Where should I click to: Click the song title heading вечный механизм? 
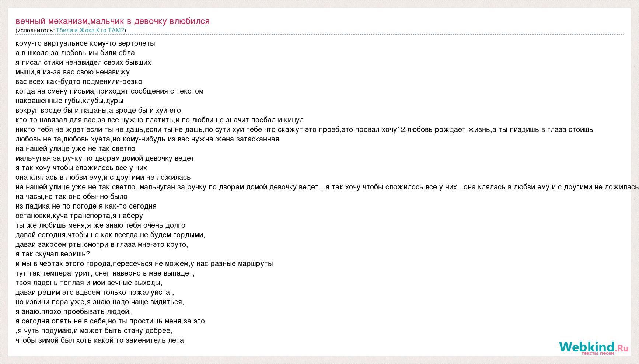point(112,21)
